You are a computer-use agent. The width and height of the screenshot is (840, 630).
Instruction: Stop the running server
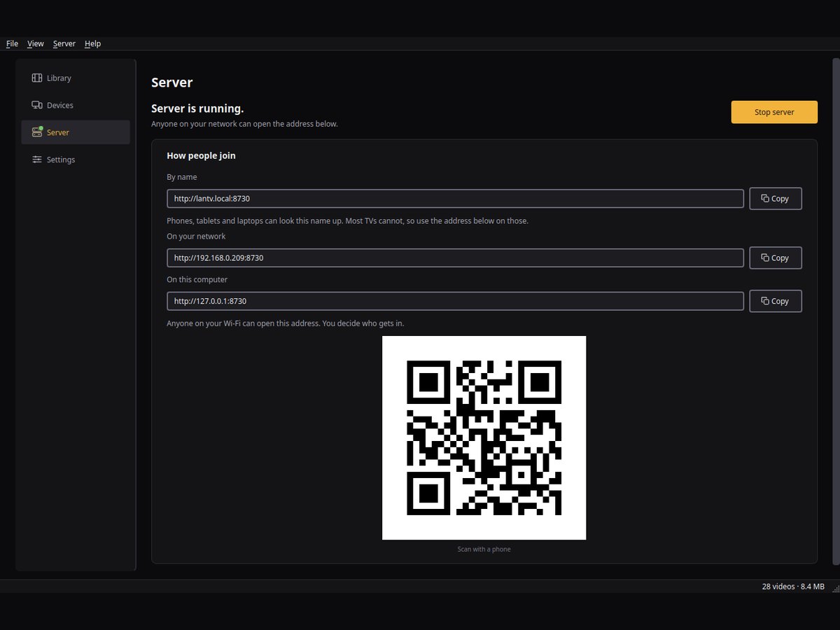pyautogui.click(x=774, y=112)
